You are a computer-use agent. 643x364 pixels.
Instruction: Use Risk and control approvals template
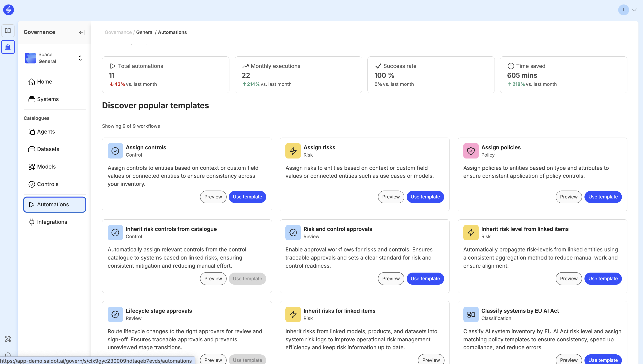[425, 279]
